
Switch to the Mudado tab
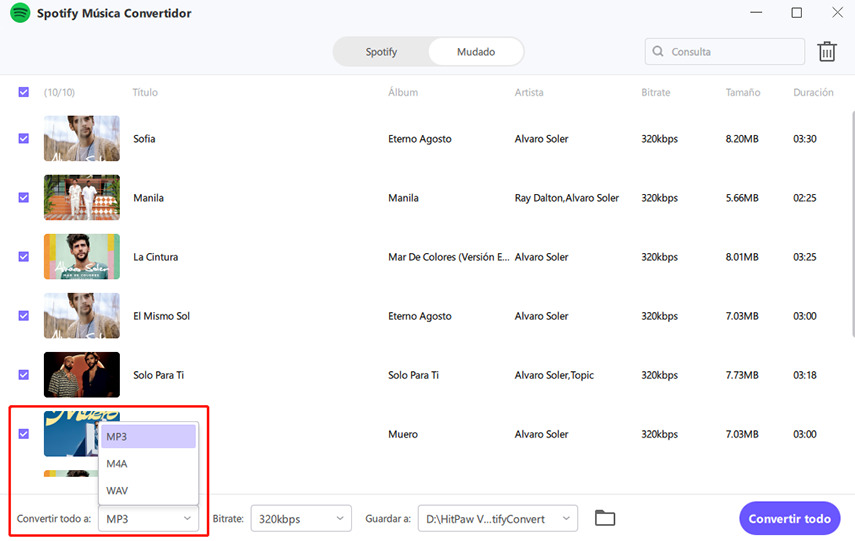[476, 52]
